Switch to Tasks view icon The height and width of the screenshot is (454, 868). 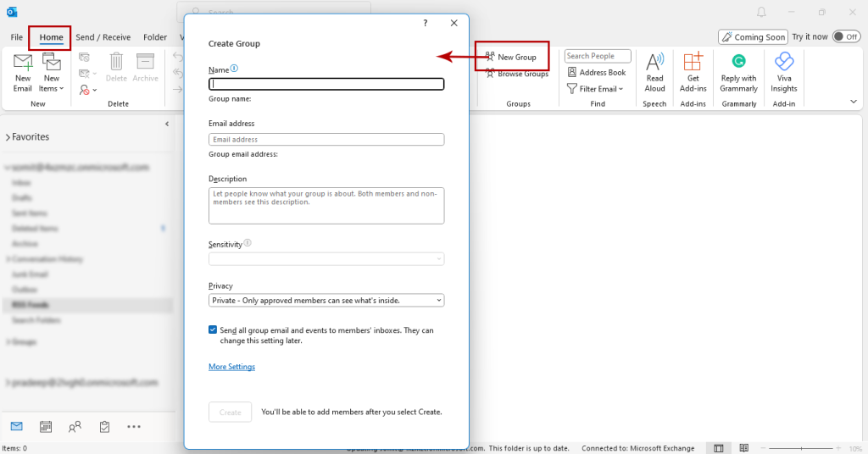(x=104, y=426)
